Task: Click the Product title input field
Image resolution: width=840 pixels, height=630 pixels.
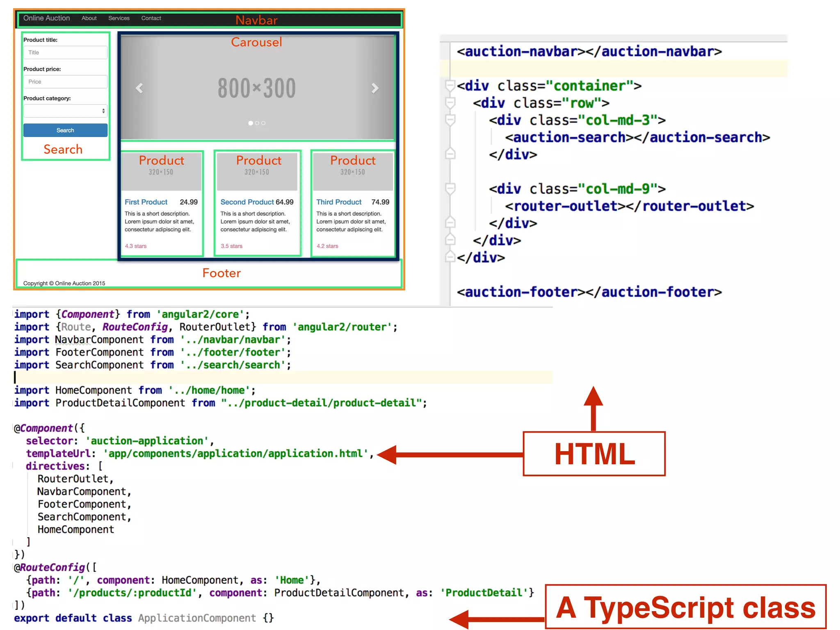Action: pos(65,52)
